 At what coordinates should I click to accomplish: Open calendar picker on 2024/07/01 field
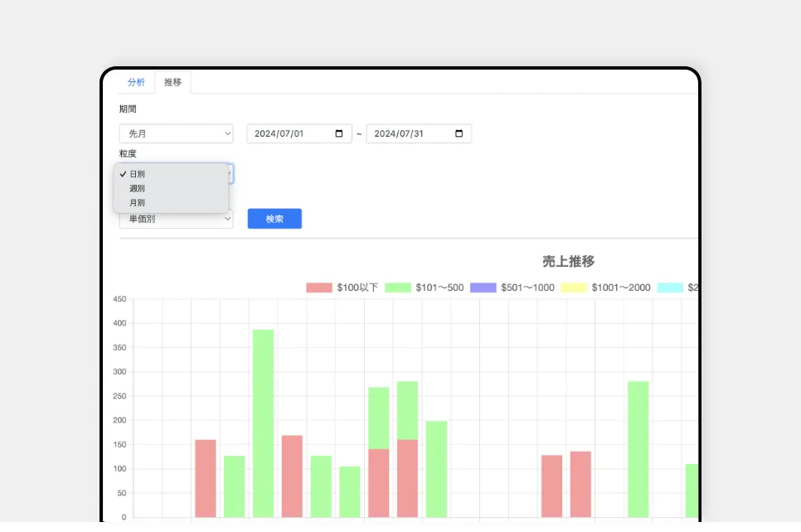pos(339,133)
